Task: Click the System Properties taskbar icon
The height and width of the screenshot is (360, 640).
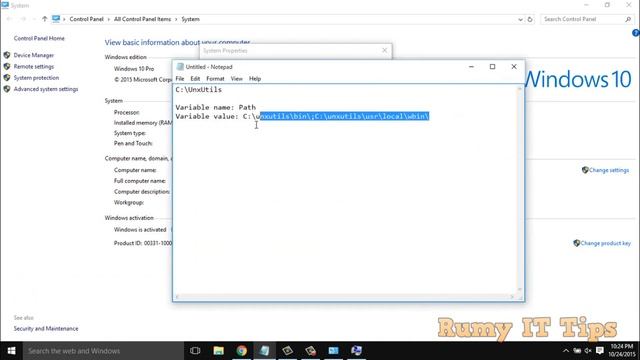Action: pyautogui.click(x=356, y=351)
